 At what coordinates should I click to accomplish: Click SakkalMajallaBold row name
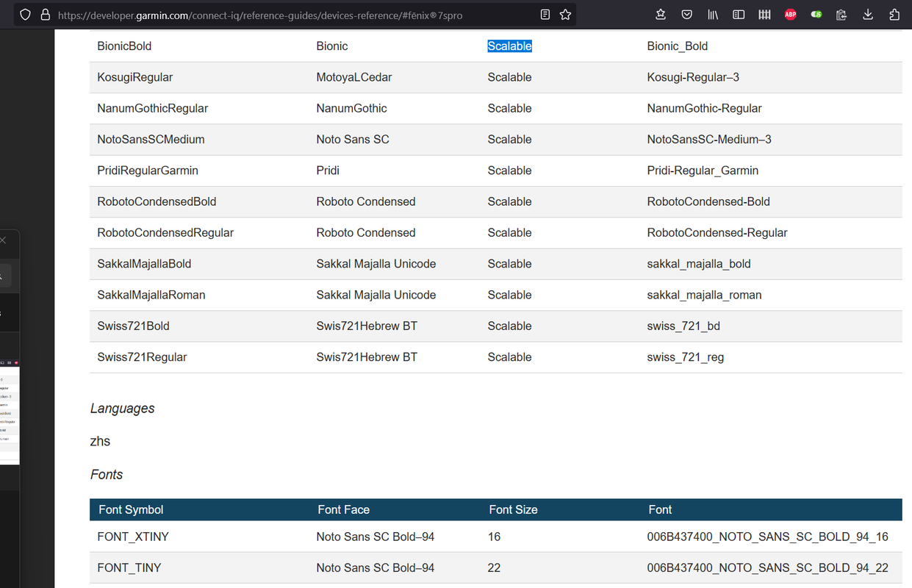pyautogui.click(x=144, y=264)
